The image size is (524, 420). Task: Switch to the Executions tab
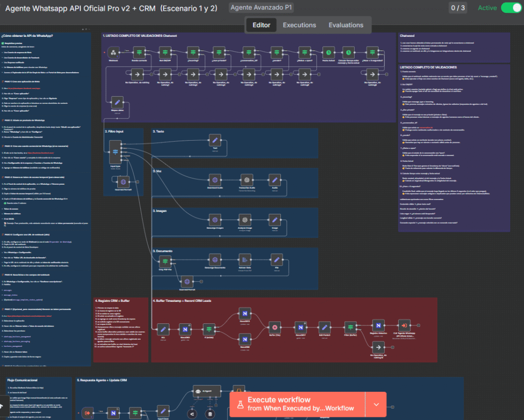[299, 25]
